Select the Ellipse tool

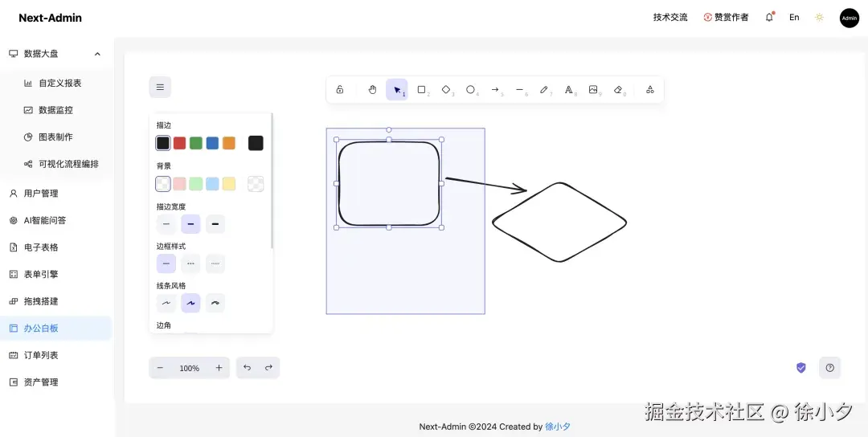[x=470, y=90]
